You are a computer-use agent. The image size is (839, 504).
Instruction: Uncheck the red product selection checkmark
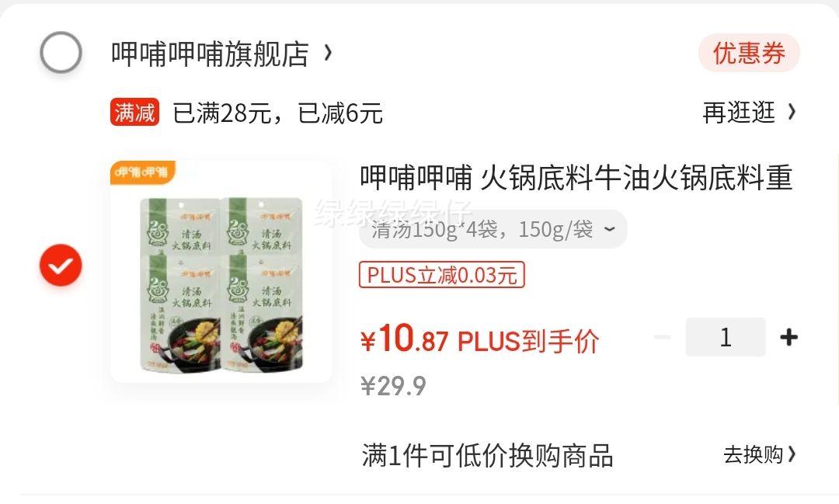[x=61, y=265]
